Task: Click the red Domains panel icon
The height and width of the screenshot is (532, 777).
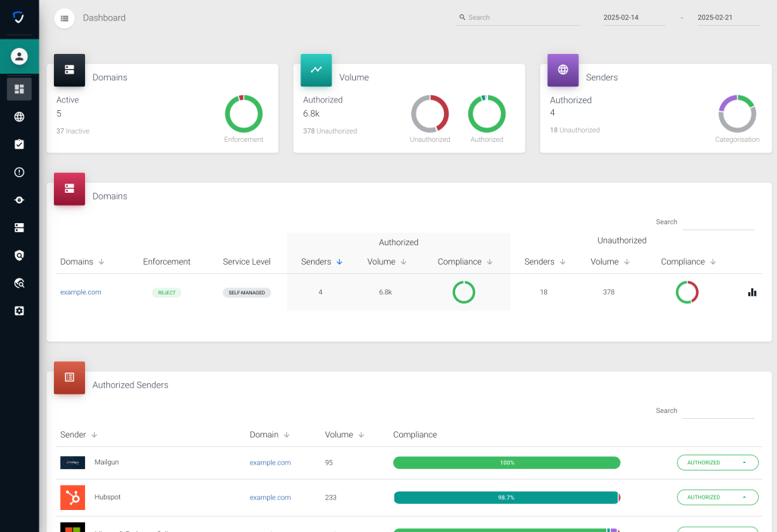Action: 69,189
